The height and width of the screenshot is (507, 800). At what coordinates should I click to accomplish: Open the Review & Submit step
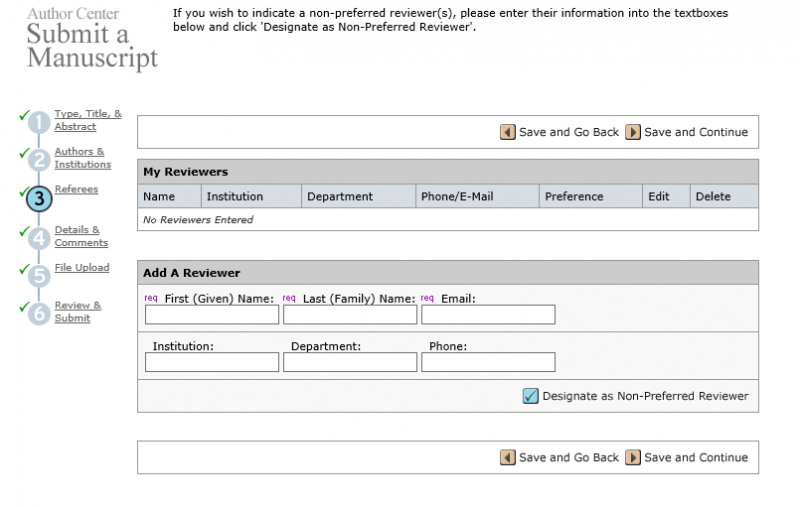click(x=78, y=312)
